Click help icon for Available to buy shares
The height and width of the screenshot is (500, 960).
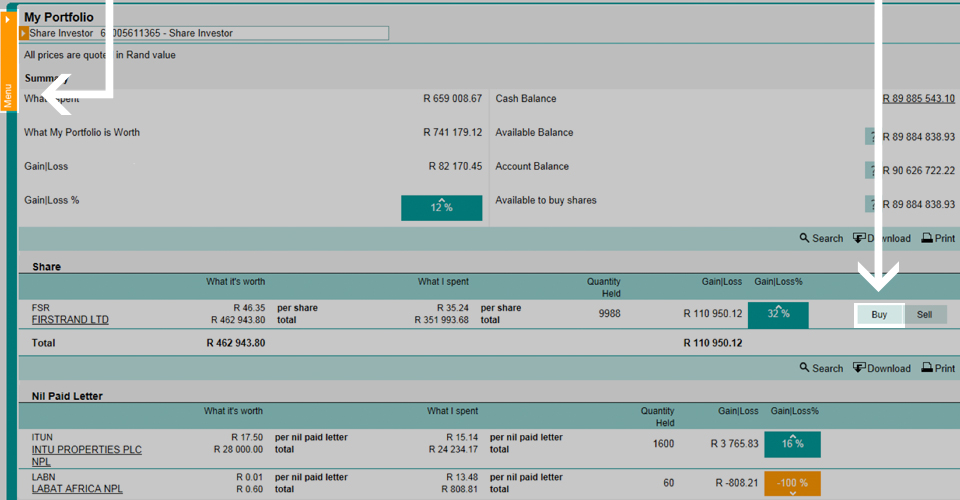click(x=871, y=204)
